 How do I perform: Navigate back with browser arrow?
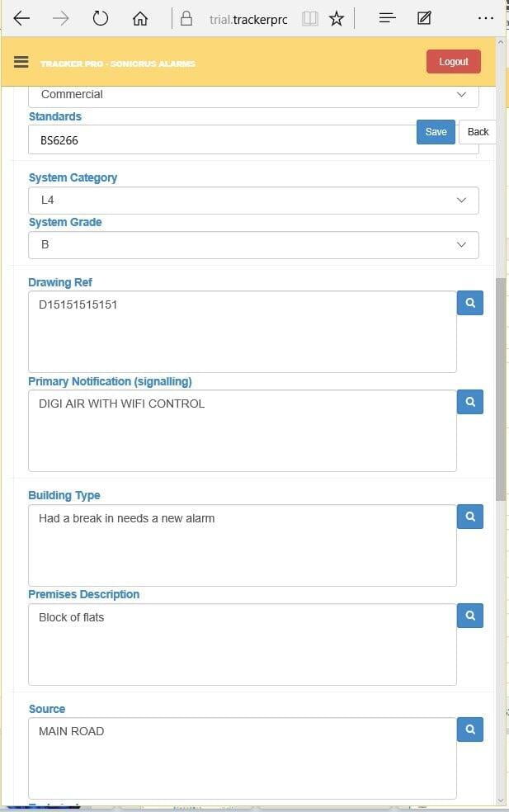22,18
